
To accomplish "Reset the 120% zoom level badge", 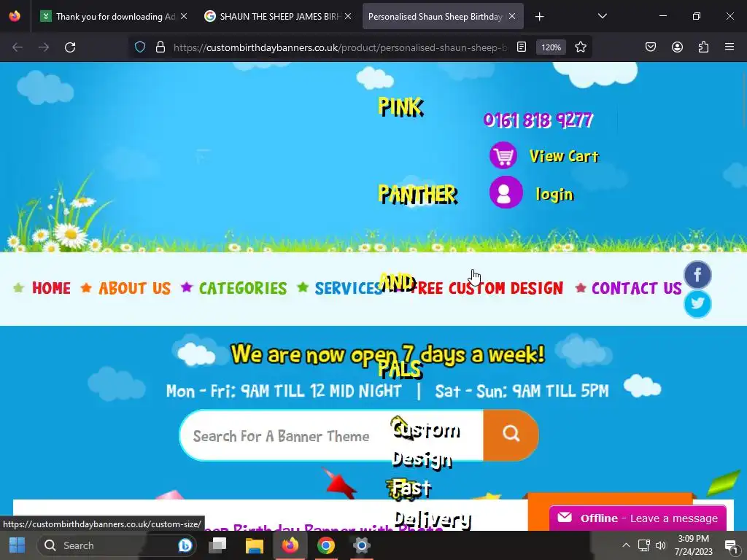I will [x=551, y=47].
